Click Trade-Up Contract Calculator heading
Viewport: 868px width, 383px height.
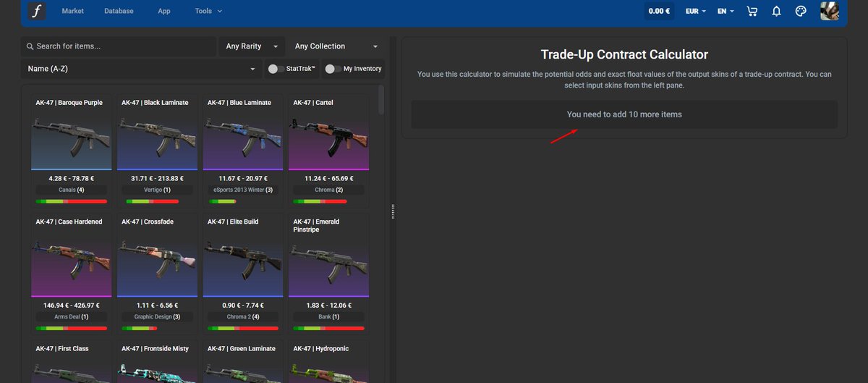pyautogui.click(x=624, y=55)
